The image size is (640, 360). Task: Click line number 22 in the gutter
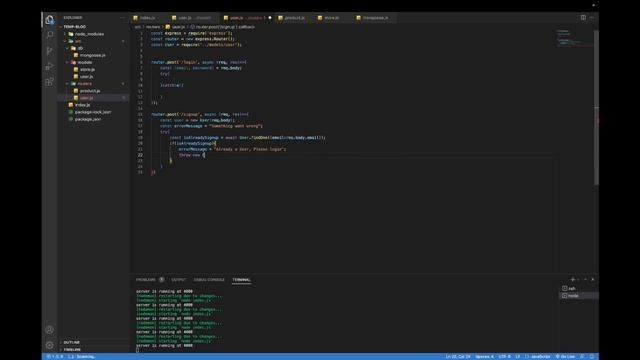[140, 155]
